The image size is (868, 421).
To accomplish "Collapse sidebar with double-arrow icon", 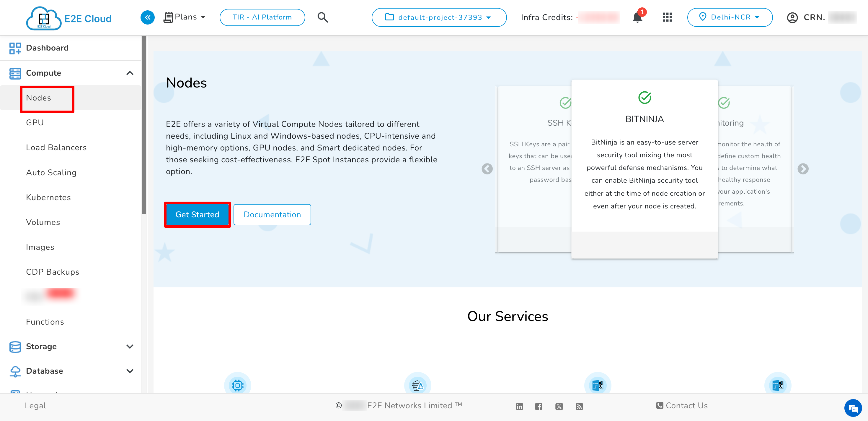I will (x=147, y=17).
